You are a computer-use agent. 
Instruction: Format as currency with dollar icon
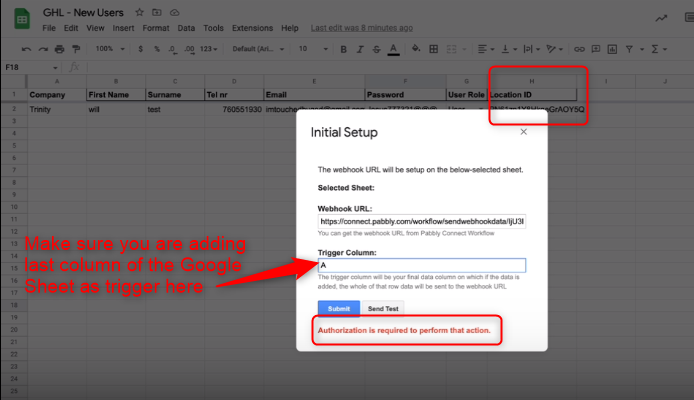pyautogui.click(x=140, y=49)
